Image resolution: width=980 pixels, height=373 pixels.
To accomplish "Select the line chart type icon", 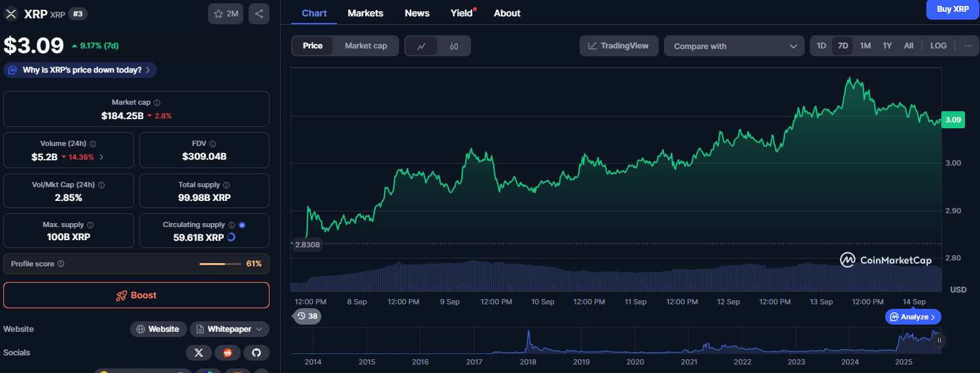I will pos(421,46).
